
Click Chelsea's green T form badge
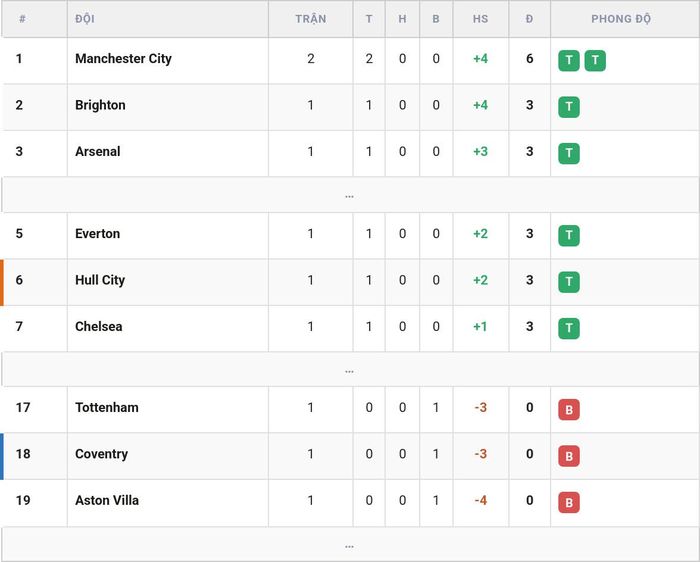tap(569, 328)
